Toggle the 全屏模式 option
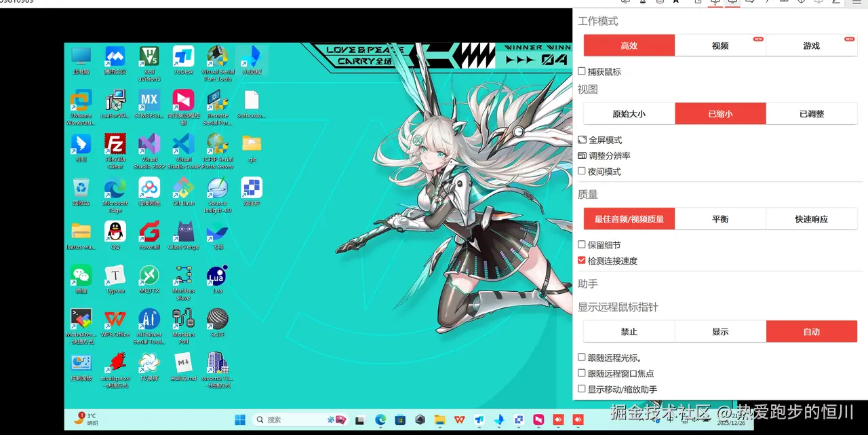 click(x=599, y=140)
